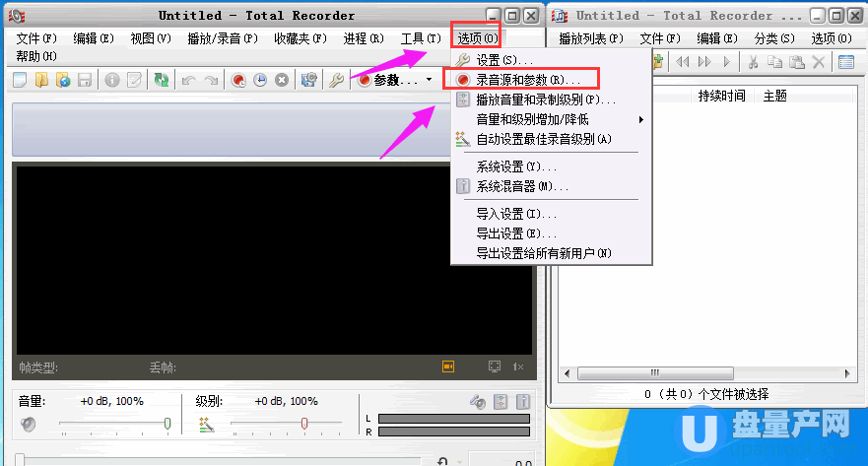The height and width of the screenshot is (466, 868).
Task: Click the wrench settings toolbar icon
Action: (x=336, y=80)
